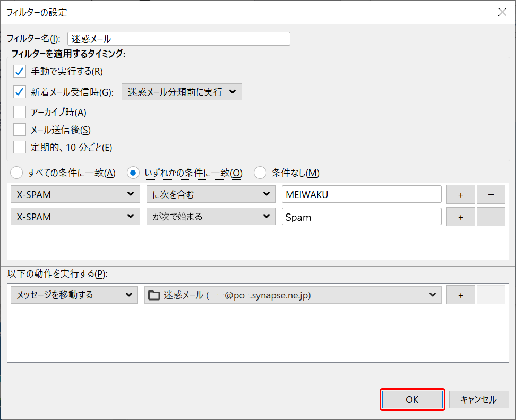
Task: Add condition after Spam row with plus
Action: [x=461, y=217]
